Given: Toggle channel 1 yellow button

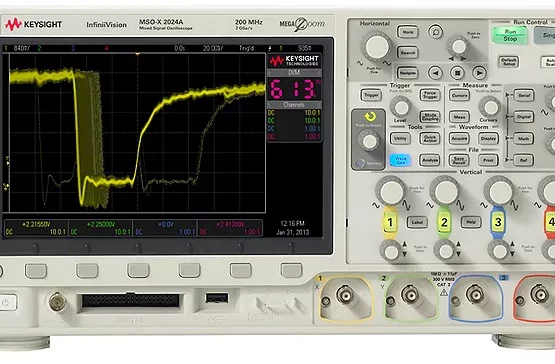Looking at the screenshot, I should (x=390, y=222).
